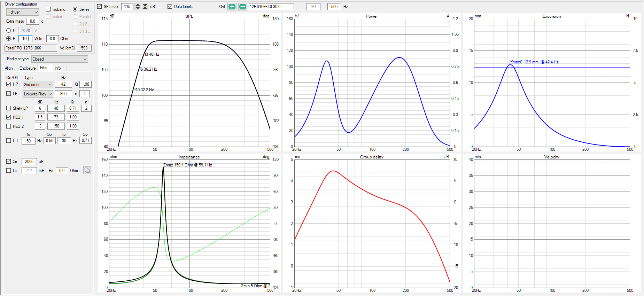This screenshot has width=644, height=296.
Task: Open the LP Linkwitz-Riley type dropdown
Action: coord(38,94)
